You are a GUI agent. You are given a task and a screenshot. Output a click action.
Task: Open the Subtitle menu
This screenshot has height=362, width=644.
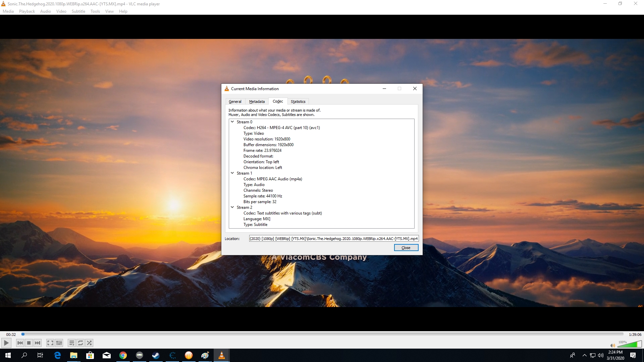tap(78, 11)
